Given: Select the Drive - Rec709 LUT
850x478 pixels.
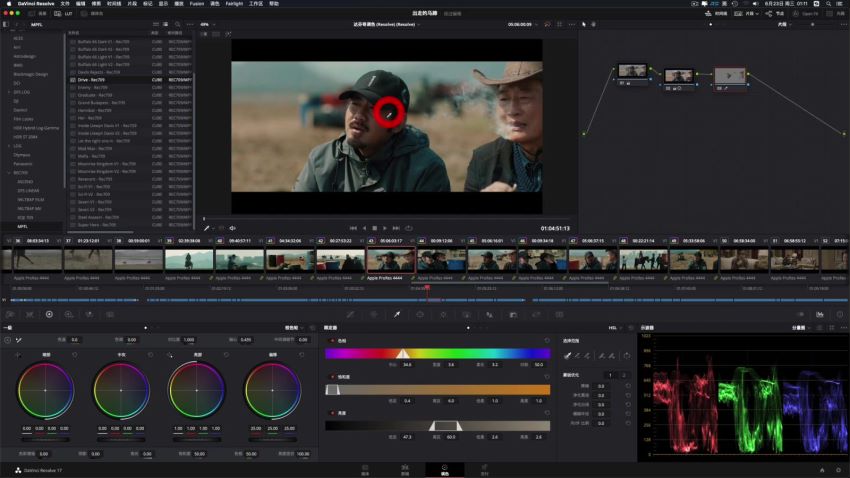Looking at the screenshot, I should click(130, 80).
